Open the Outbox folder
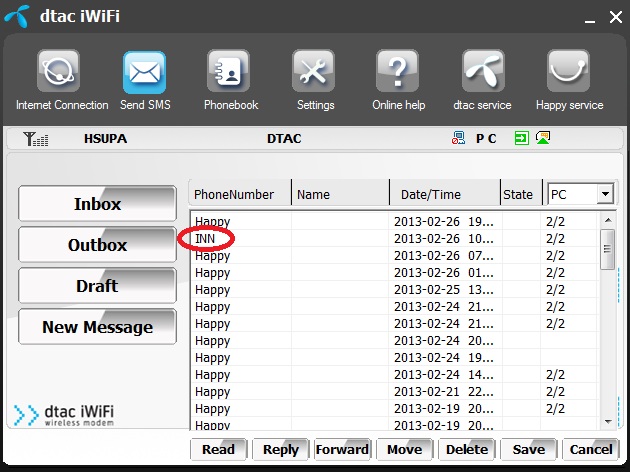Viewport: 630px width, 472px height. coord(97,245)
